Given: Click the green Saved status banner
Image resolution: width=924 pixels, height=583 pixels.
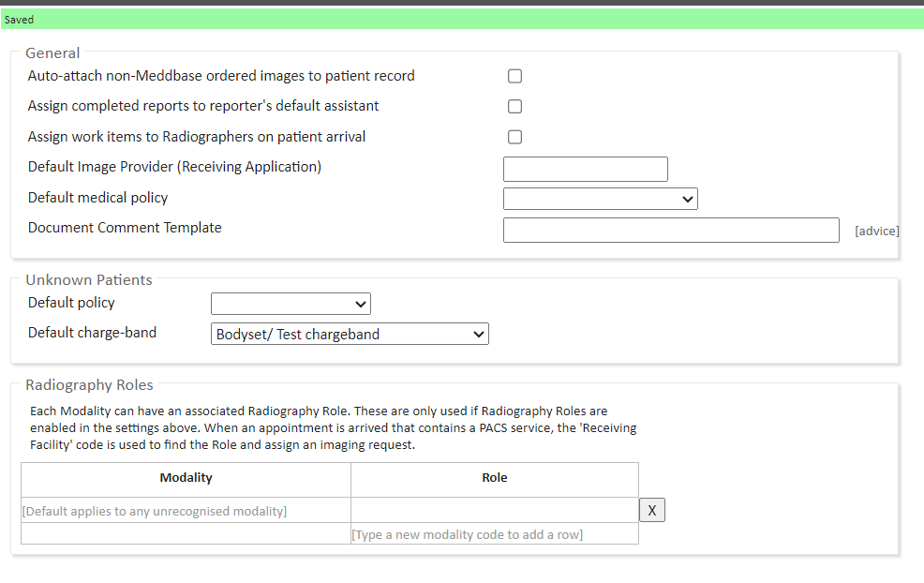Looking at the screenshot, I should [x=462, y=20].
